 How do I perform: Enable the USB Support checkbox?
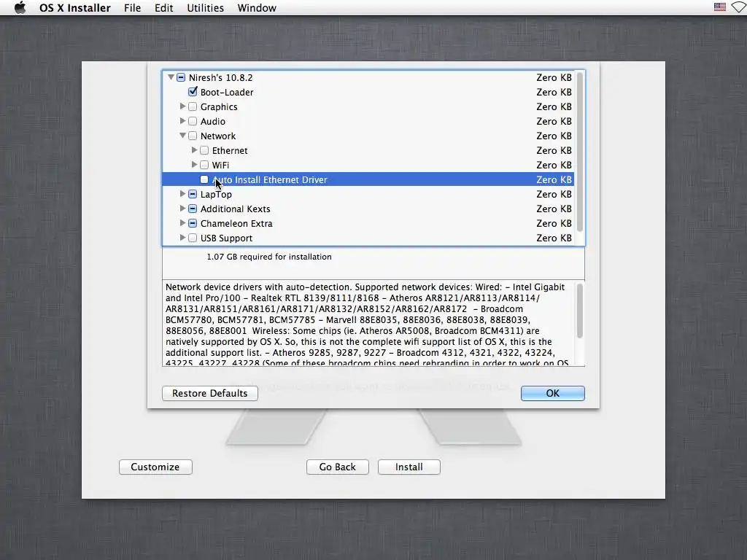click(193, 238)
